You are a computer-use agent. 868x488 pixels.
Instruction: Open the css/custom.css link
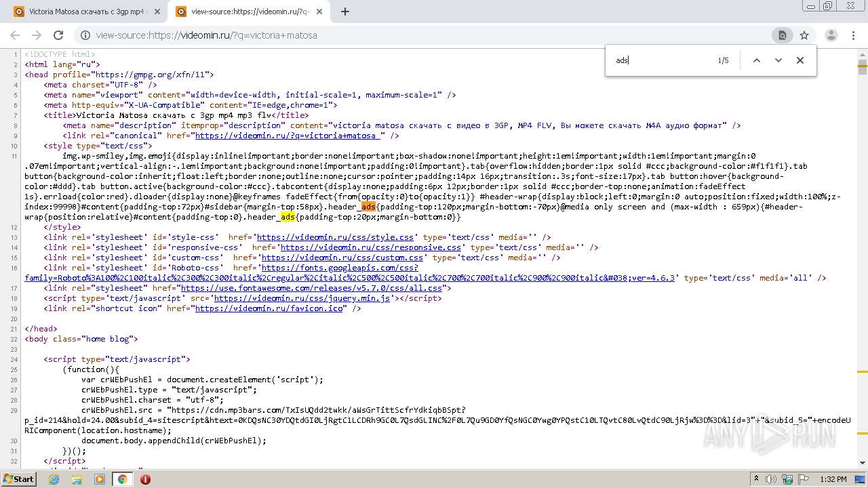click(x=342, y=258)
